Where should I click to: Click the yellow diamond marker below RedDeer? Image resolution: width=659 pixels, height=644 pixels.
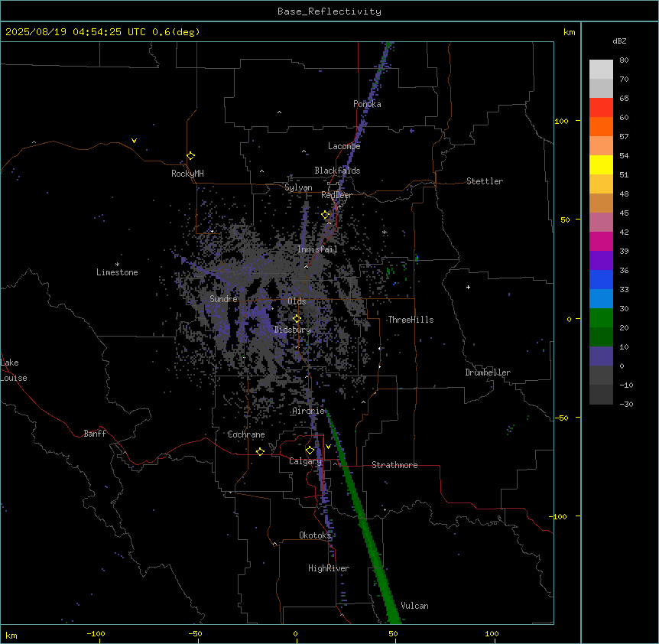(326, 215)
